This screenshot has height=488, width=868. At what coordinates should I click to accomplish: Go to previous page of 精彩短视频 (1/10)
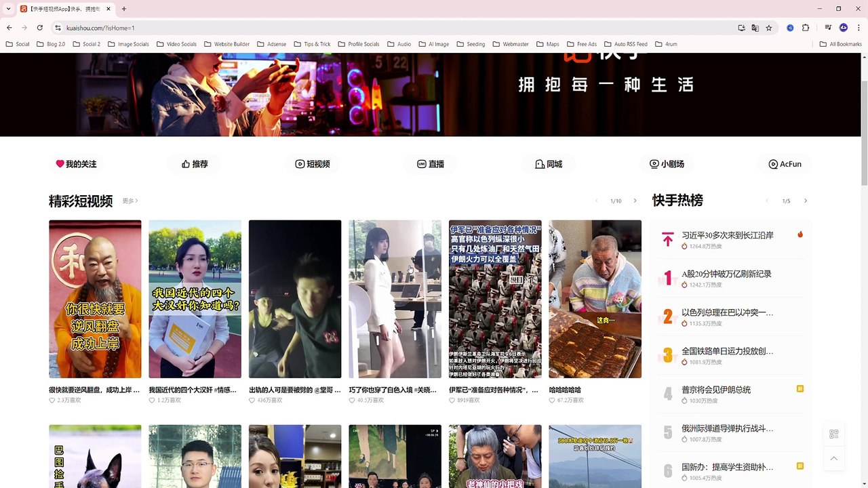tap(597, 201)
